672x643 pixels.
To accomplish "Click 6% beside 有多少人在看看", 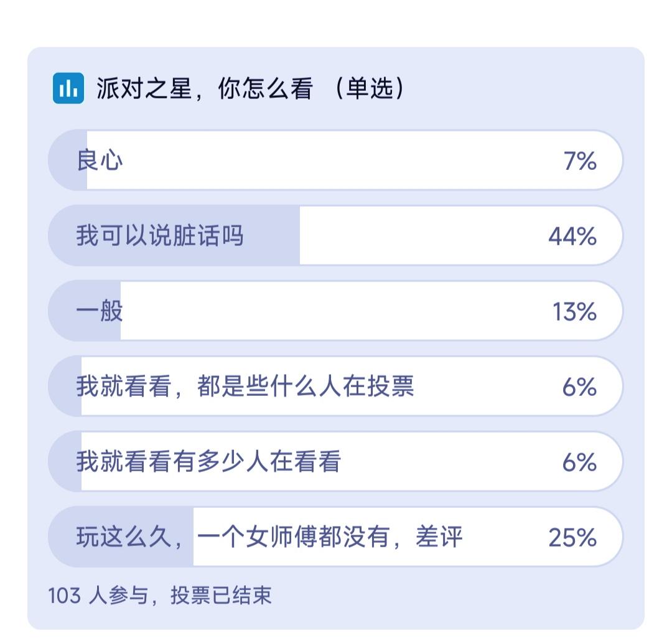I will (x=579, y=462).
